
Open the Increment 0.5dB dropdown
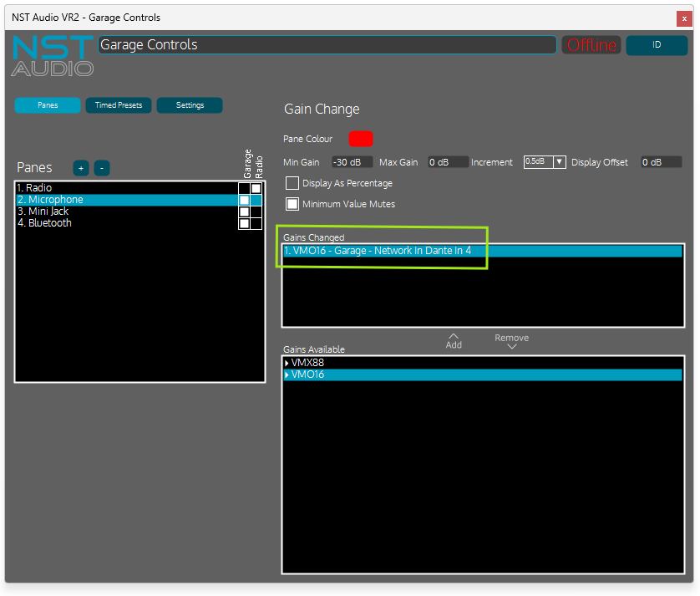point(545,162)
